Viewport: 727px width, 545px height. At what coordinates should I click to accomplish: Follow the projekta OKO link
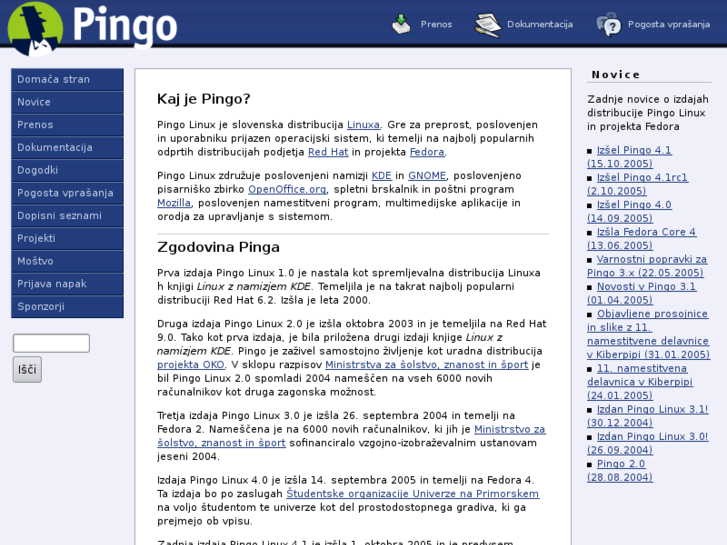pos(191,365)
